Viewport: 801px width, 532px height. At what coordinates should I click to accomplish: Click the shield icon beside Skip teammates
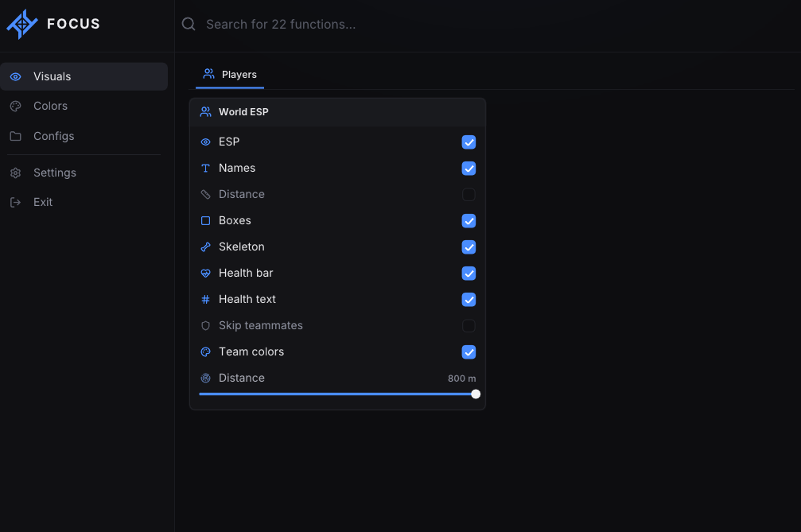205,326
